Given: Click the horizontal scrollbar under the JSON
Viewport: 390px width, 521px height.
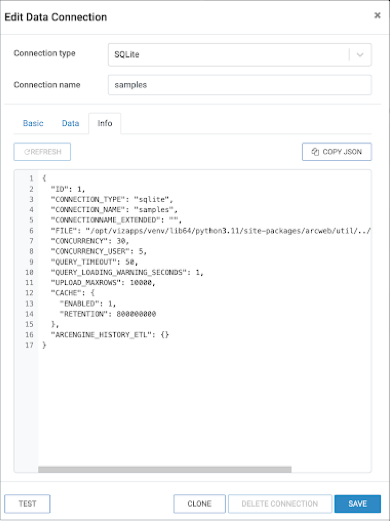Looking at the screenshot, I should 165,469.
